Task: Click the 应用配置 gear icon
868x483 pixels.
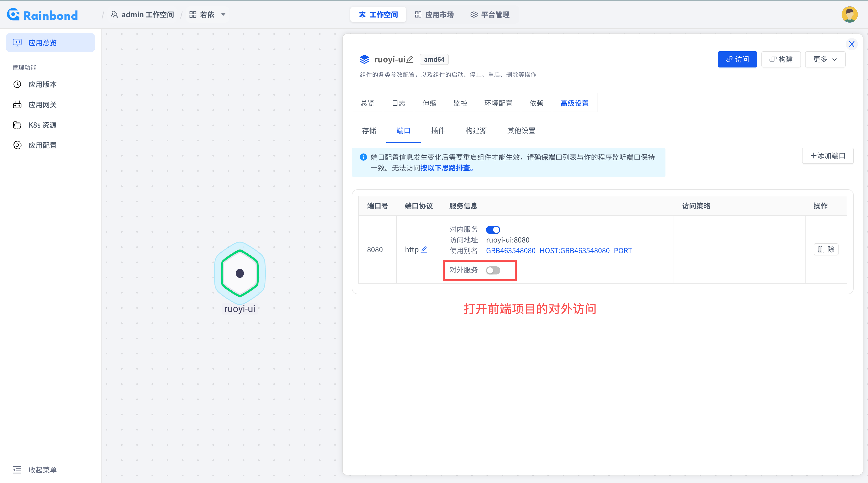Action: point(17,145)
